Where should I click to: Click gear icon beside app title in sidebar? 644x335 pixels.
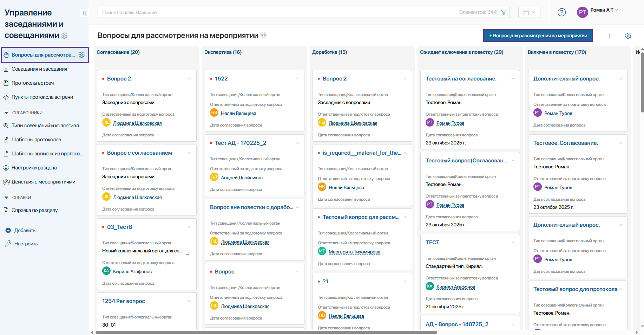(x=65, y=36)
